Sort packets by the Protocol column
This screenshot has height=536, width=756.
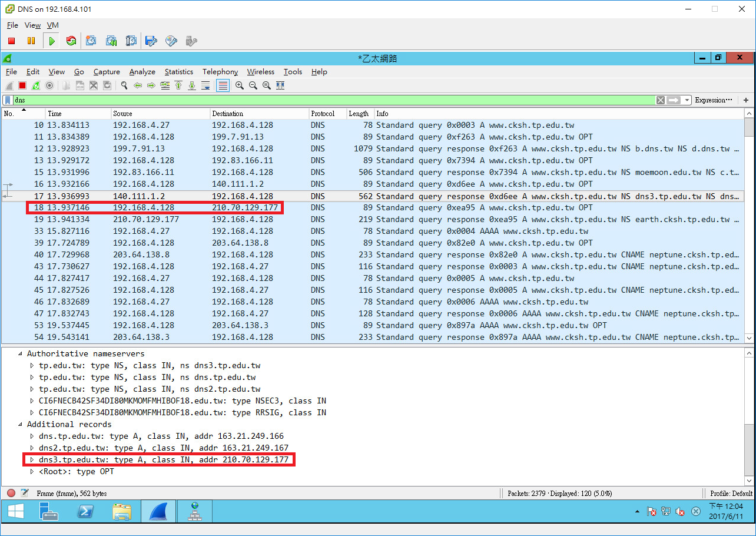tap(327, 113)
